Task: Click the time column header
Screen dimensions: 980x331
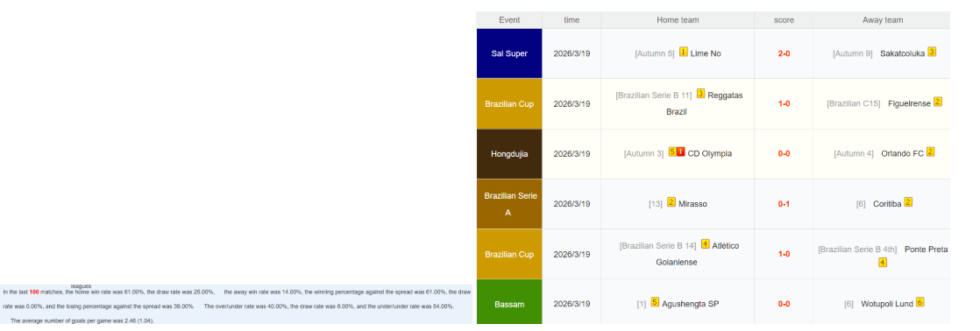Action: tap(572, 20)
